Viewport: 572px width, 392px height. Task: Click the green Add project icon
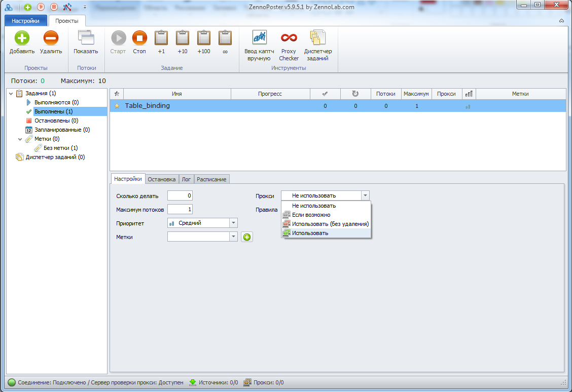pos(22,38)
